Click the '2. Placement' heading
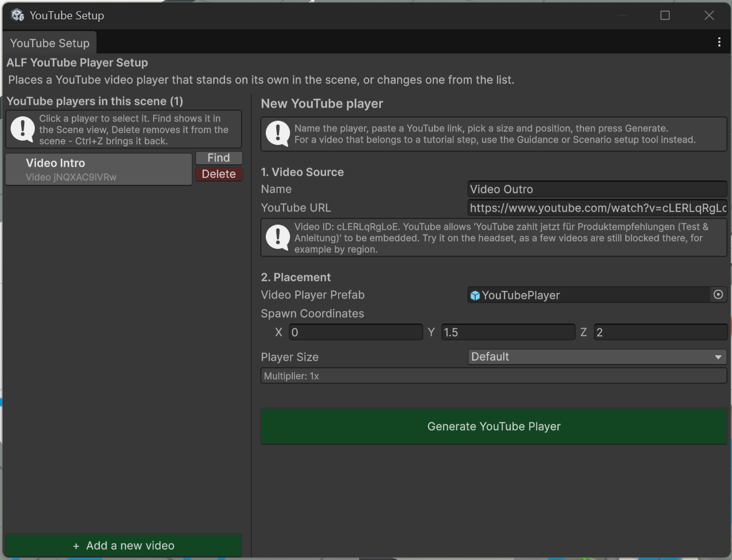This screenshot has width=732, height=560. (x=296, y=278)
